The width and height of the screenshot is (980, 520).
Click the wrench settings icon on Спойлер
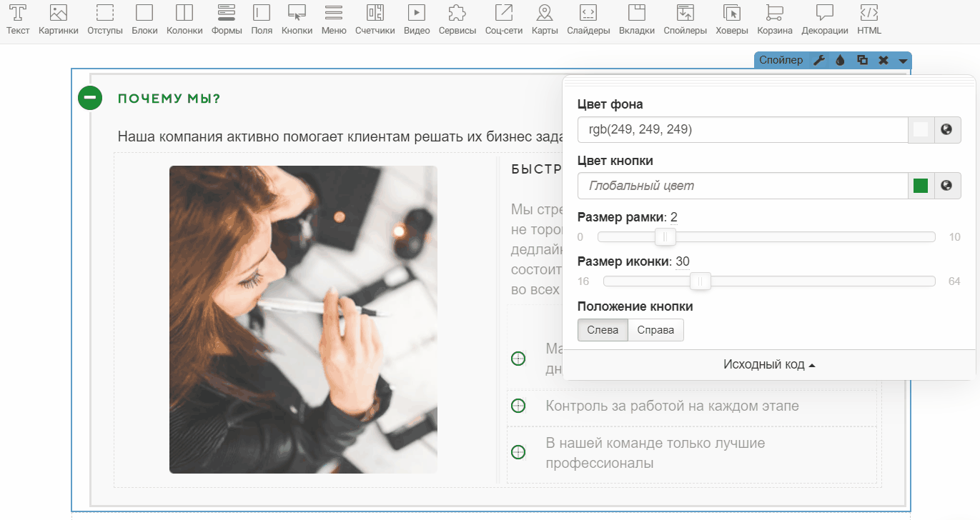[x=820, y=61]
